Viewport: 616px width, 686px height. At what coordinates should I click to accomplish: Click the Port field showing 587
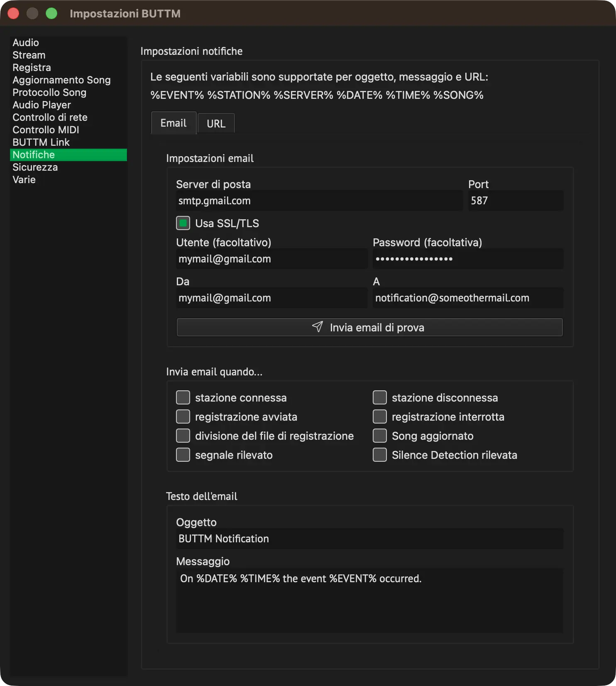click(516, 201)
